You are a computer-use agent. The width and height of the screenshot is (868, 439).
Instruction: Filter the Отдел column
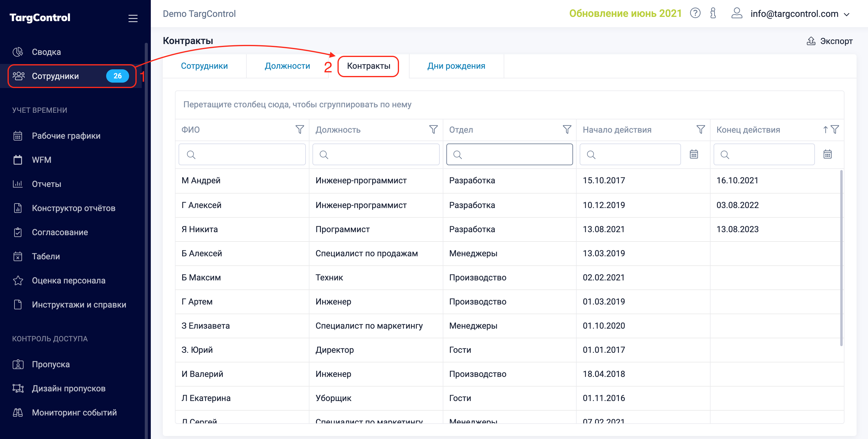(x=567, y=129)
